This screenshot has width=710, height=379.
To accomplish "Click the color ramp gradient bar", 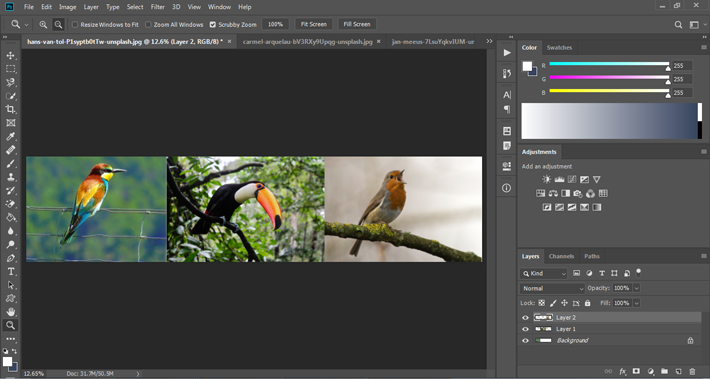I will 609,121.
